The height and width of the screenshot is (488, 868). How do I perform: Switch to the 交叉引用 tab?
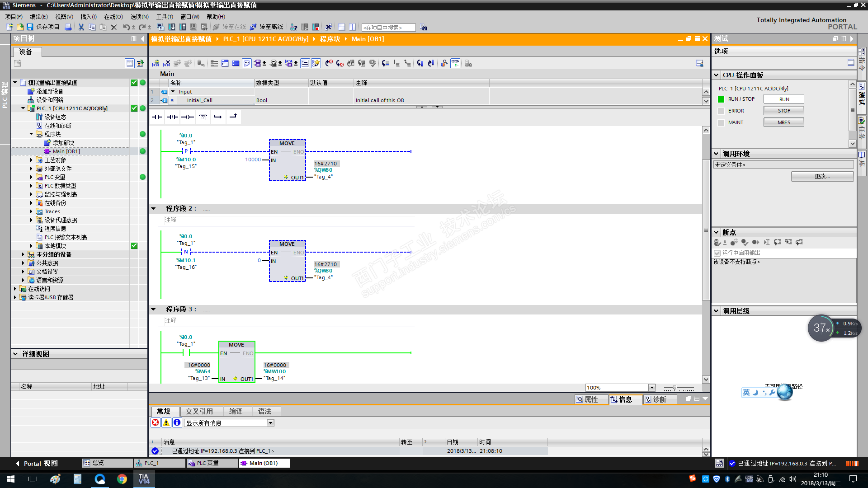[x=199, y=411]
